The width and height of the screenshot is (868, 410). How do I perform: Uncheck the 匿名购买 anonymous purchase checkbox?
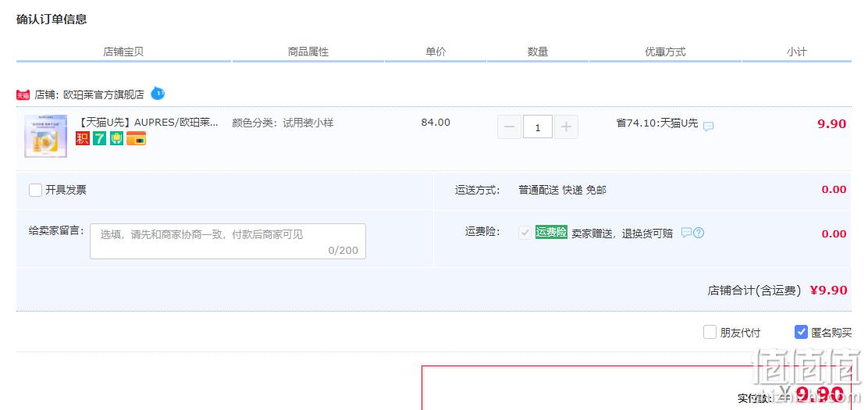tap(800, 333)
